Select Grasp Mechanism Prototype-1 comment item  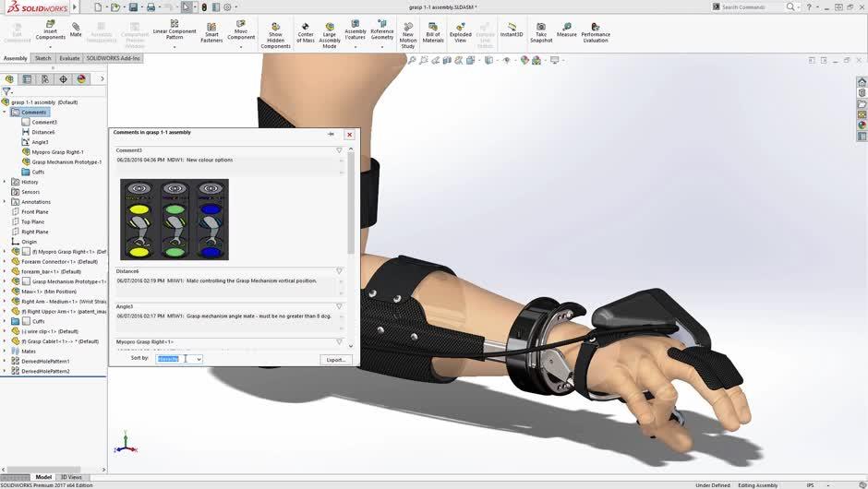tap(66, 161)
